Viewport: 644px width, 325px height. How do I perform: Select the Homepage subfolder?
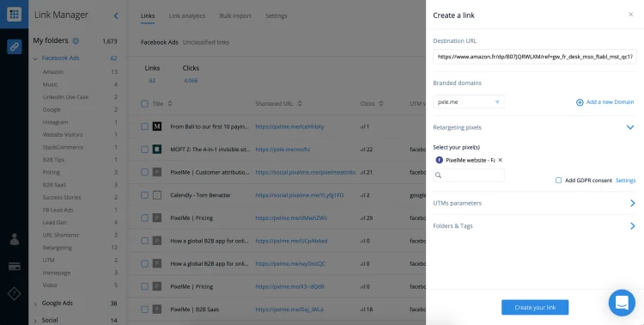point(57,273)
